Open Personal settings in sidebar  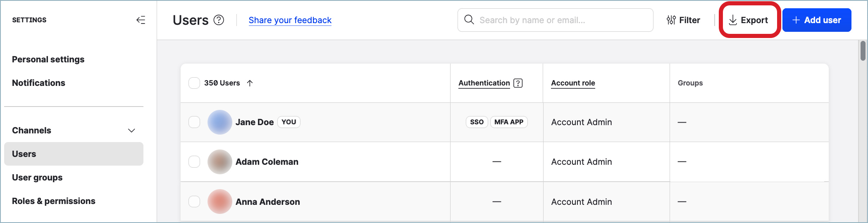[48, 59]
